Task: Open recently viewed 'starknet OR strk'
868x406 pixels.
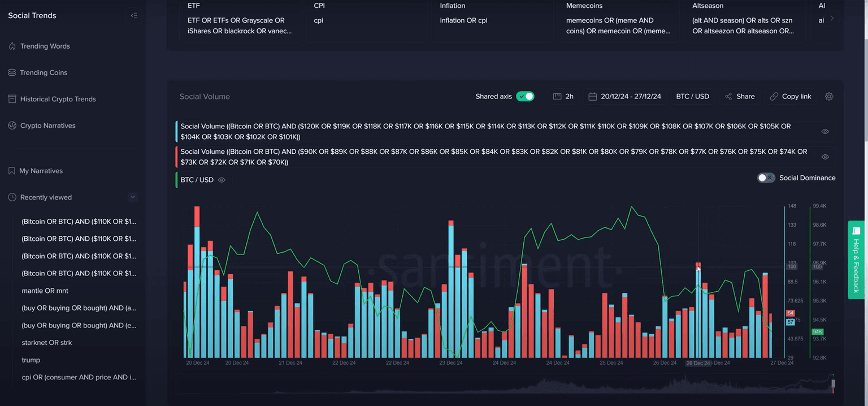Action: pos(47,343)
